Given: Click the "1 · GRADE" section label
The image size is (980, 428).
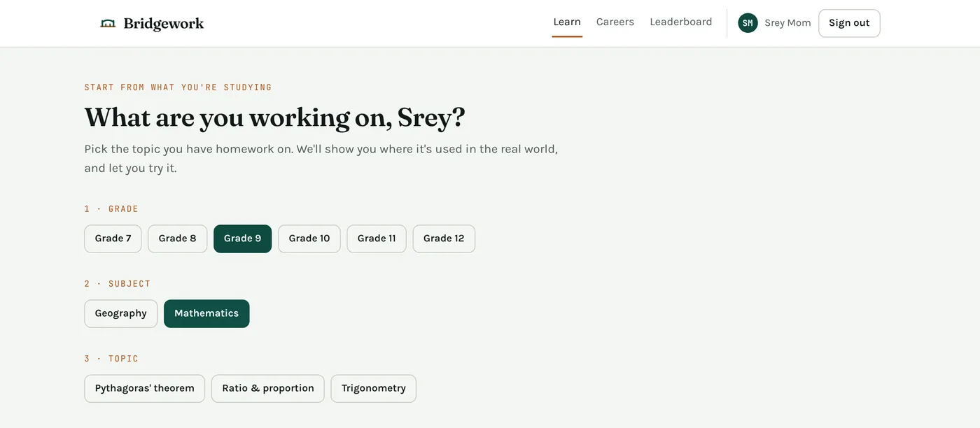Looking at the screenshot, I should 111,209.
